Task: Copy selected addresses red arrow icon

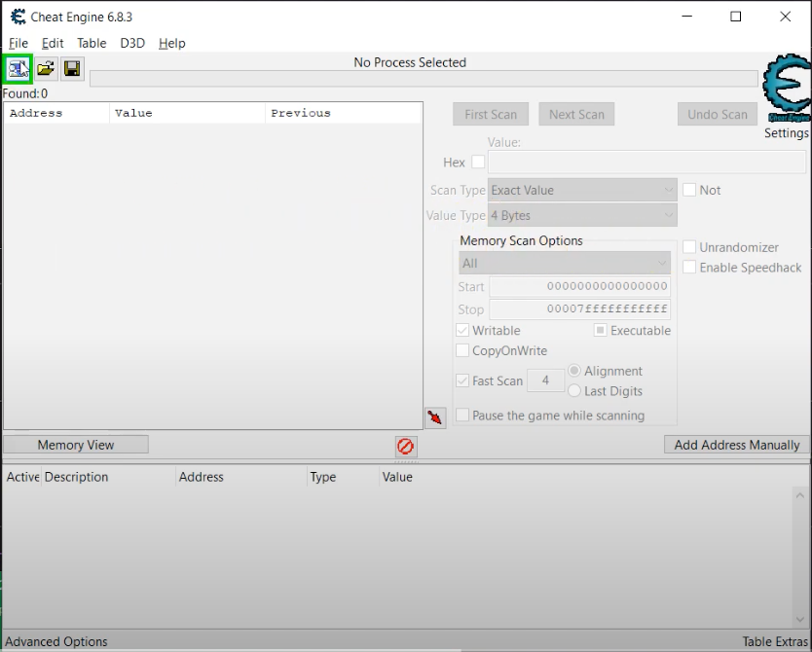Action: click(435, 417)
